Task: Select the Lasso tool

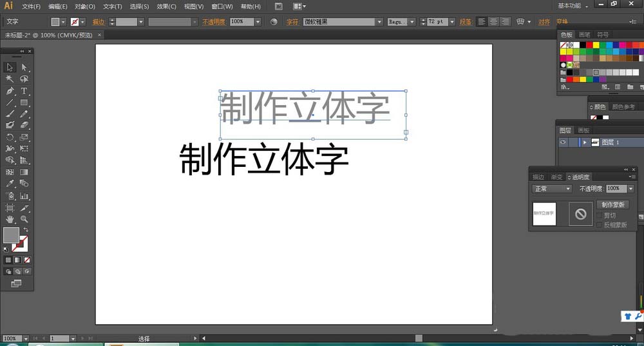Action: 24,79
